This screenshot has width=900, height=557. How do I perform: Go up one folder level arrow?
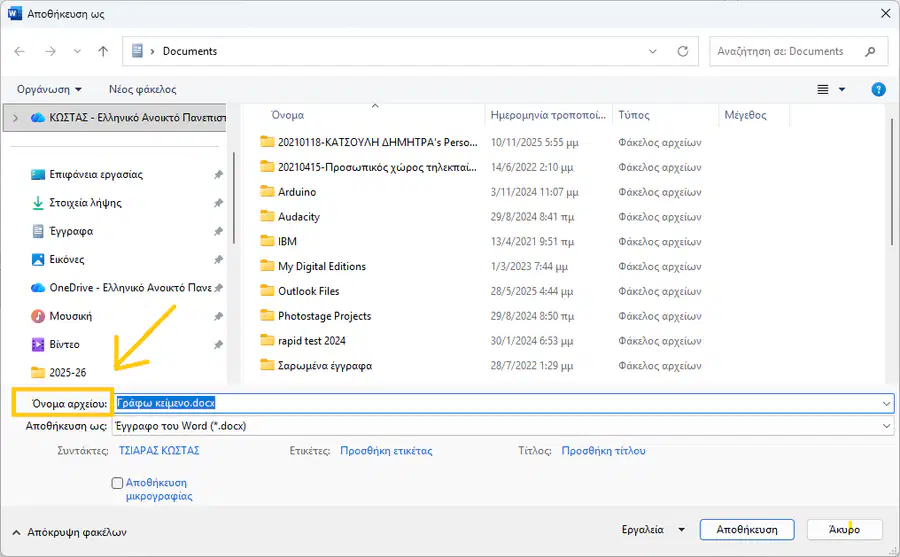[x=103, y=51]
